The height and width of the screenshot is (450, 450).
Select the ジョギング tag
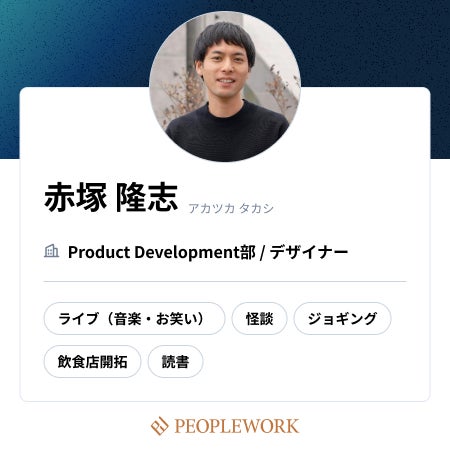(x=342, y=318)
